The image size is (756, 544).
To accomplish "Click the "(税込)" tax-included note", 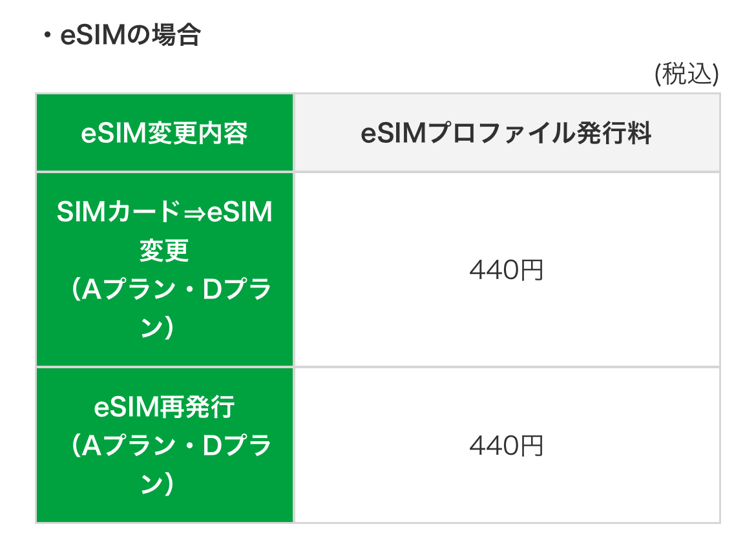I will pos(686,74).
